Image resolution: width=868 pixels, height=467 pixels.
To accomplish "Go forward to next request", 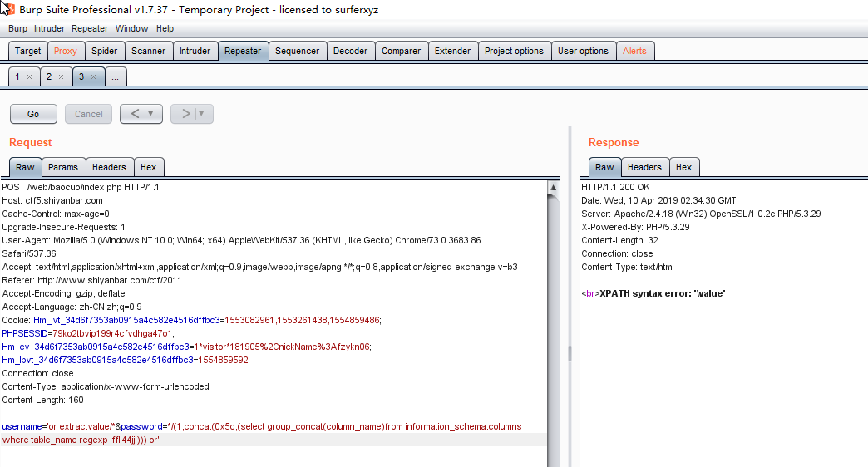I will (x=185, y=114).
